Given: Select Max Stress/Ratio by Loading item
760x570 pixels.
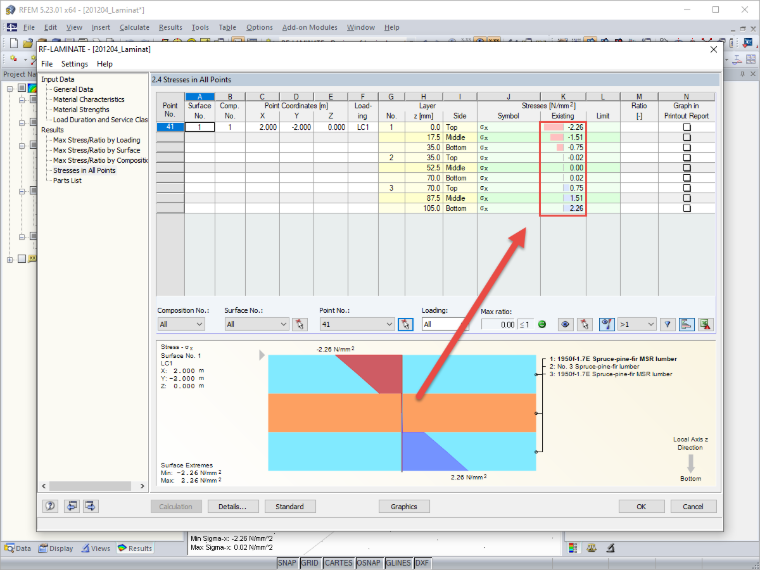Looking at the screenshot, I should pyautogui.click(x=96, y=140).
